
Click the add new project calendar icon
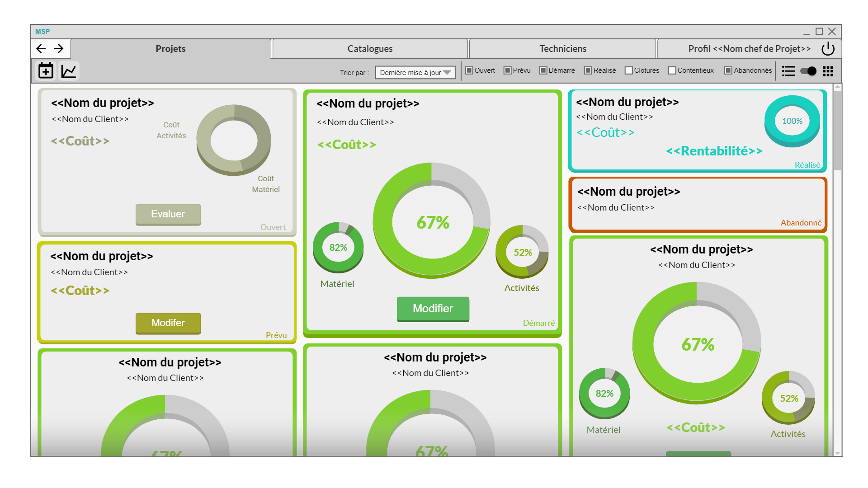46,71
